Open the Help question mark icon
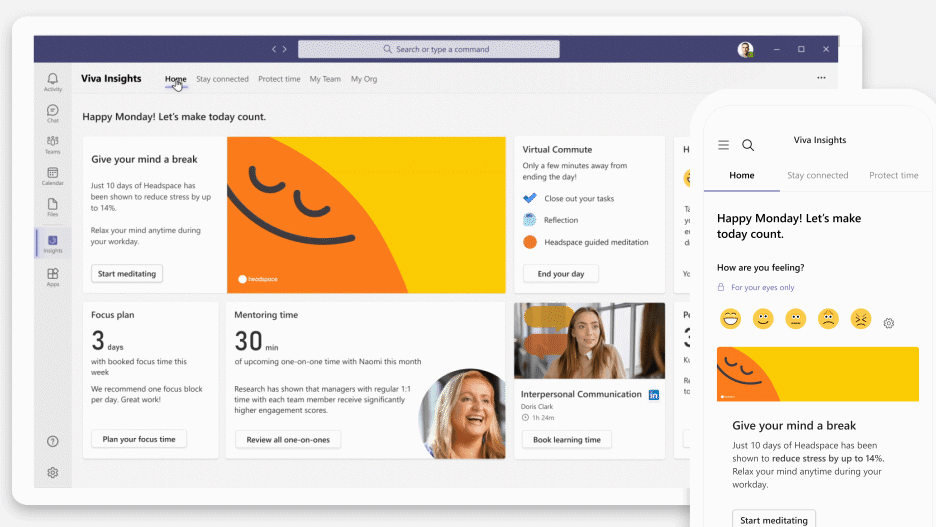Screen dimensions: 936x527 point(53,441)
